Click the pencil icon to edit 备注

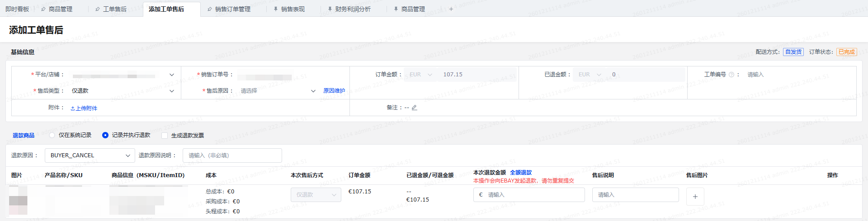(x=415, y=108)
